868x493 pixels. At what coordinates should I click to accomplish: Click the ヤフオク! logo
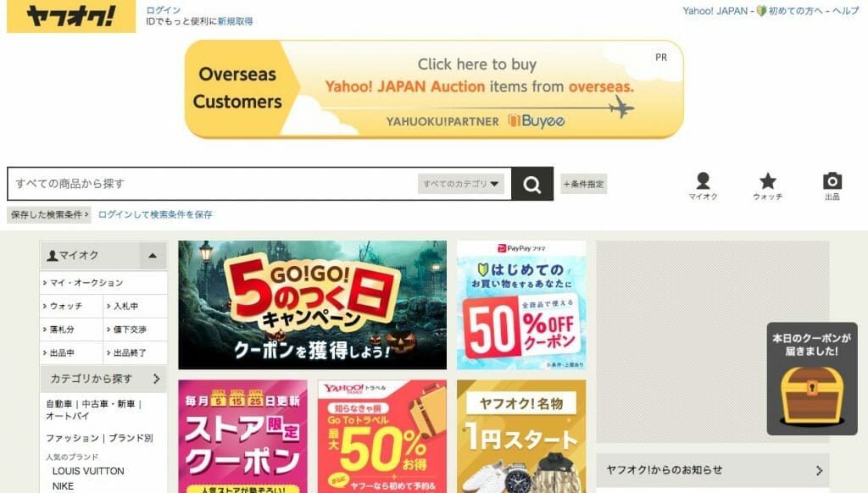71,16
